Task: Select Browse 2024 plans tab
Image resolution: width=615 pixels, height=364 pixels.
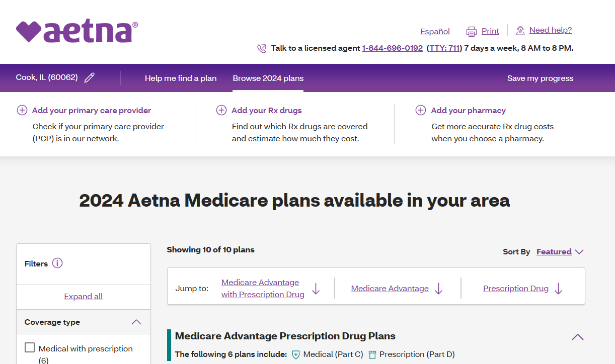Action: (268, 78)
